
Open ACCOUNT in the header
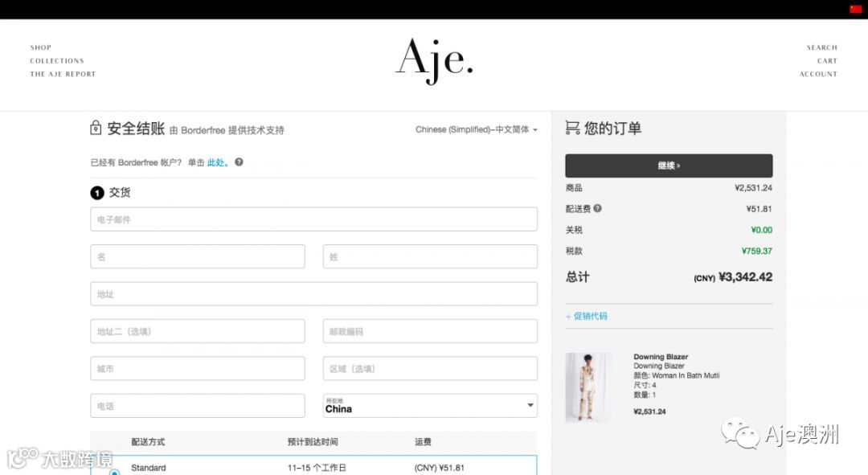click(x=818, y=74)
